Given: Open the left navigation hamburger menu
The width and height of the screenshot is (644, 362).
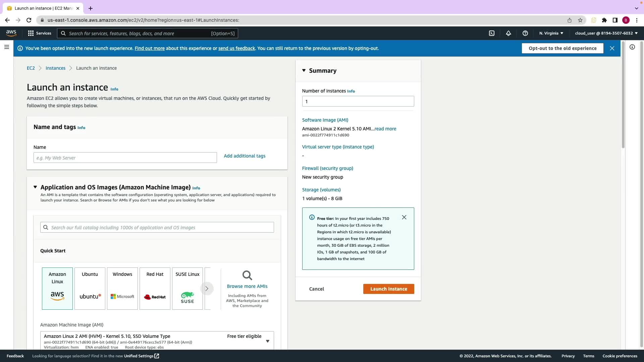Looking at the screenshot, I should [x=7, y=47].
